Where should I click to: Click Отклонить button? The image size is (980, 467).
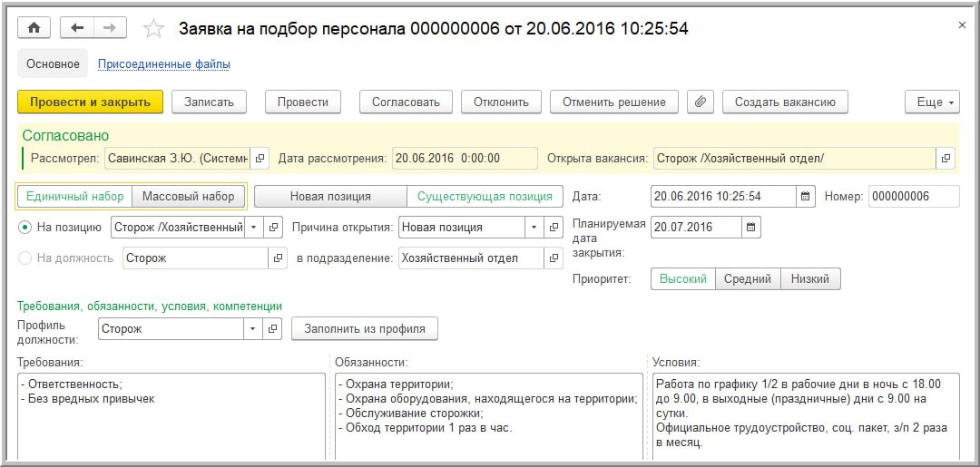(x=501, y=102)
